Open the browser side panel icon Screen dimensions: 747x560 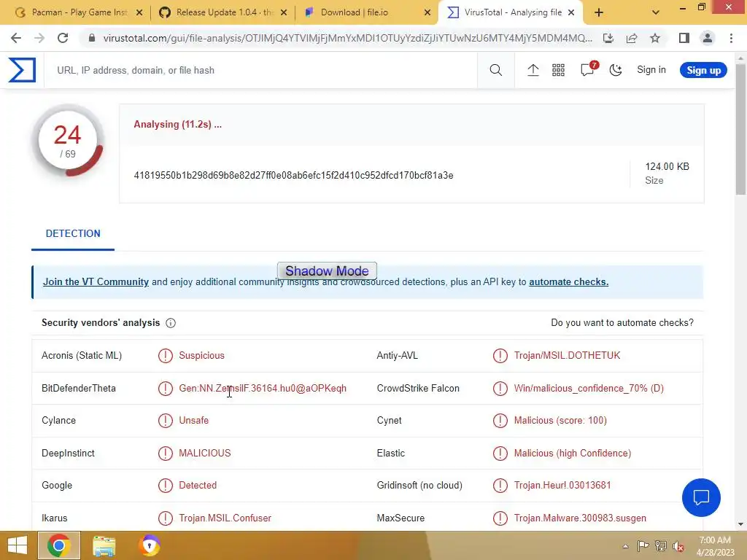684,38
